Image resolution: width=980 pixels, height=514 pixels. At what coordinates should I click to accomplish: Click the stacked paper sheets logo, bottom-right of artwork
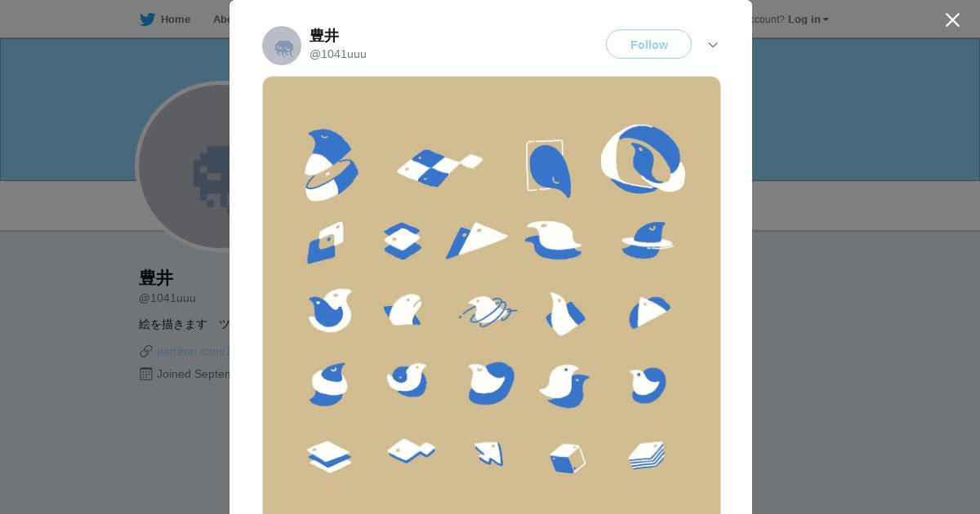tap(647, 456)
